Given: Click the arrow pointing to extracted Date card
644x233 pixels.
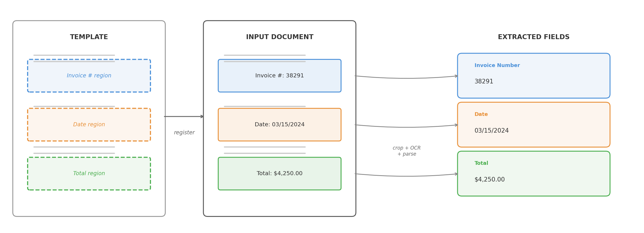Looking at the screenshot, I should (x=406, y=127).
